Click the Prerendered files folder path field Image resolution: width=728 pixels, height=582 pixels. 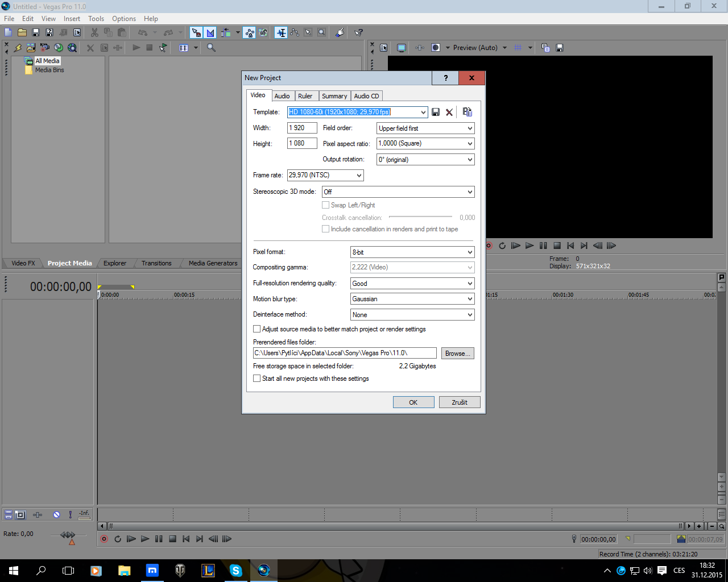pyautogui.click(x=344, y=353)
